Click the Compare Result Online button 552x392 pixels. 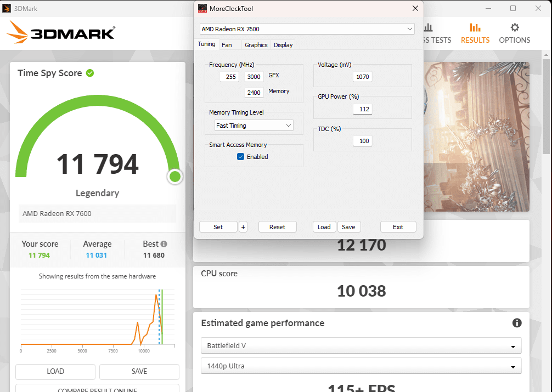pos(97,389)
